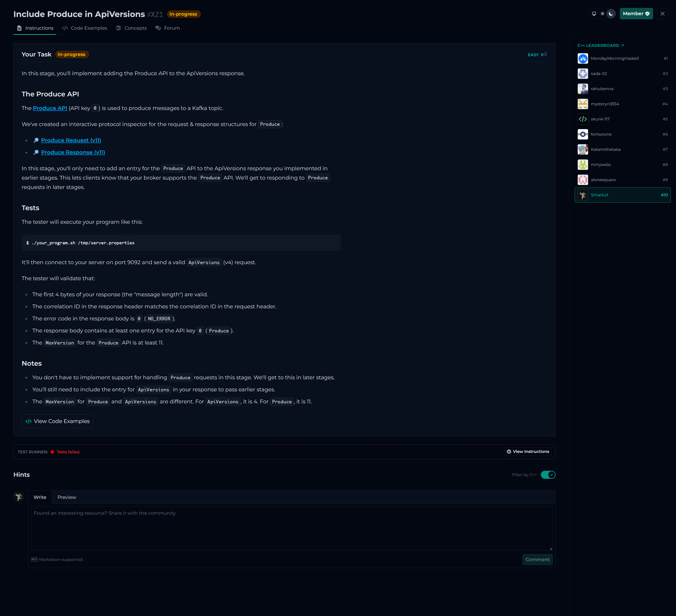Switch to the system theme monitor icon
The width and height of the screenshot is (676, 616).
tap(594, 14)
